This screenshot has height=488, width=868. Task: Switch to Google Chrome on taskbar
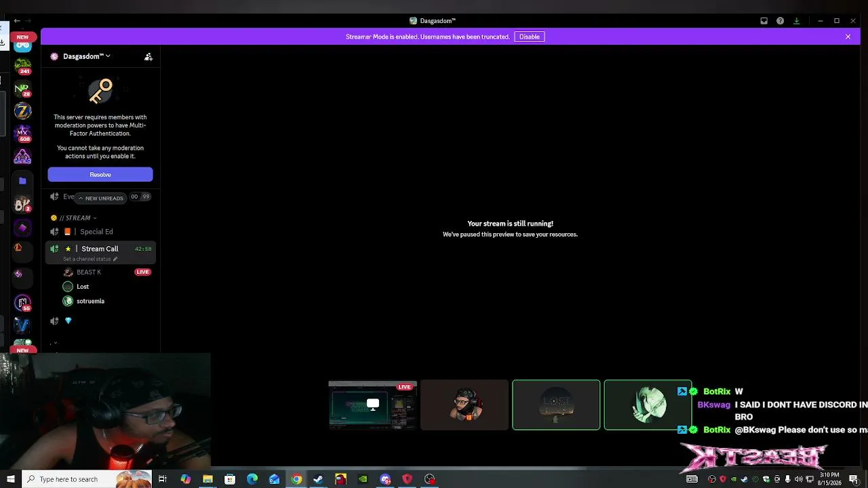tap(296, 479)
